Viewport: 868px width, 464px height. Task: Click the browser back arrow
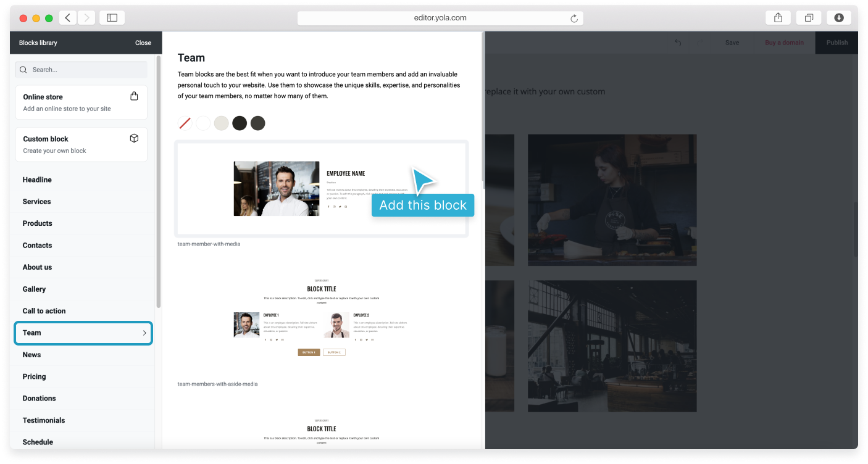pyautogui.click(x=68, y=18)
